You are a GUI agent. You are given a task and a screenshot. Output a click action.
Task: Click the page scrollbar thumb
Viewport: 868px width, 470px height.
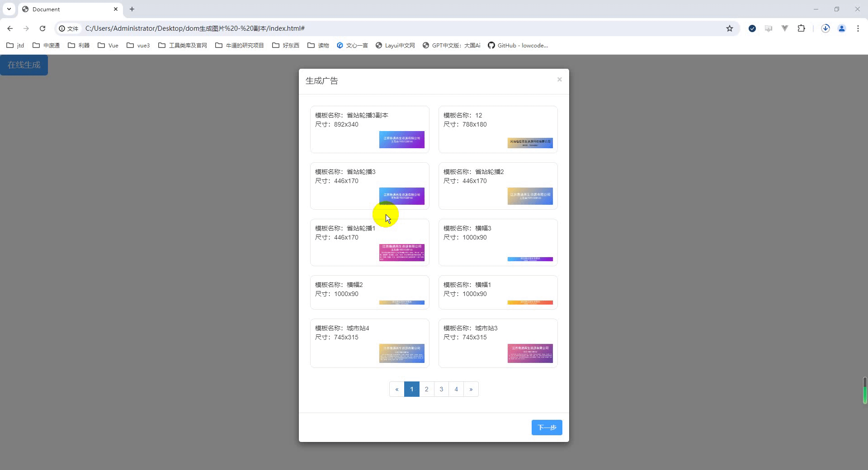(865, 390)
